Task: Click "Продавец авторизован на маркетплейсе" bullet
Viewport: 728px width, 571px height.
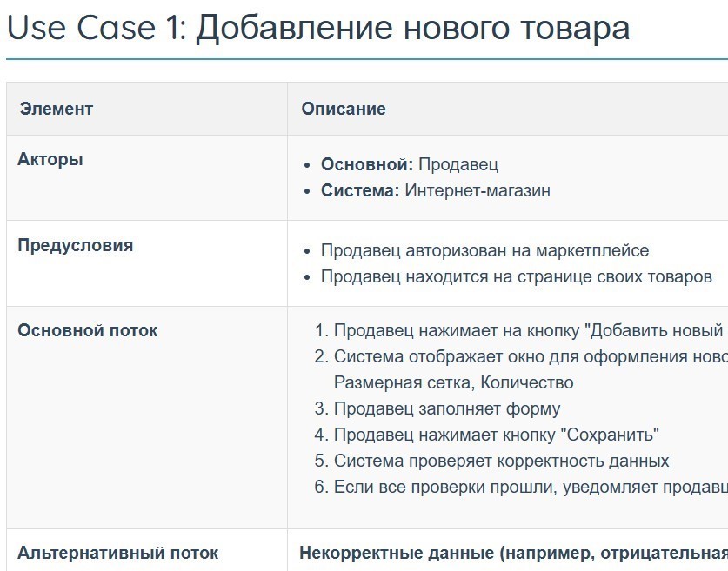Action: pyautogui.click(x=484, y=251)
